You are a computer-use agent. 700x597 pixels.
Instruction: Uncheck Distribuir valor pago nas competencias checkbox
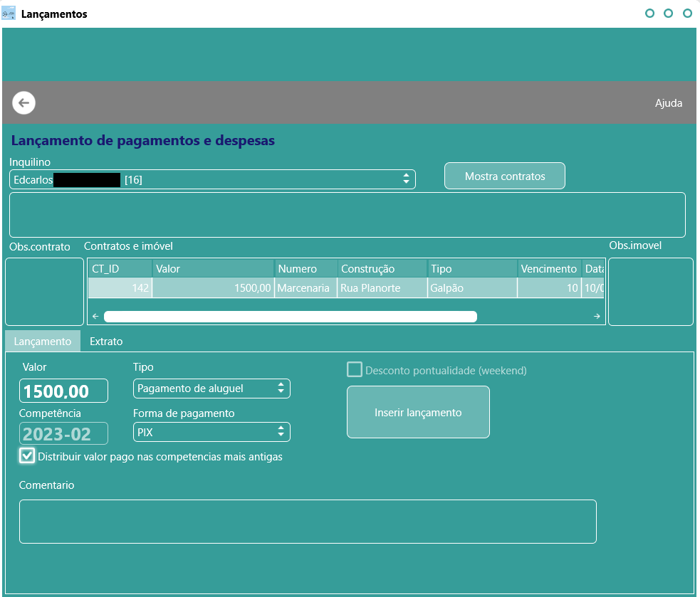27,455
